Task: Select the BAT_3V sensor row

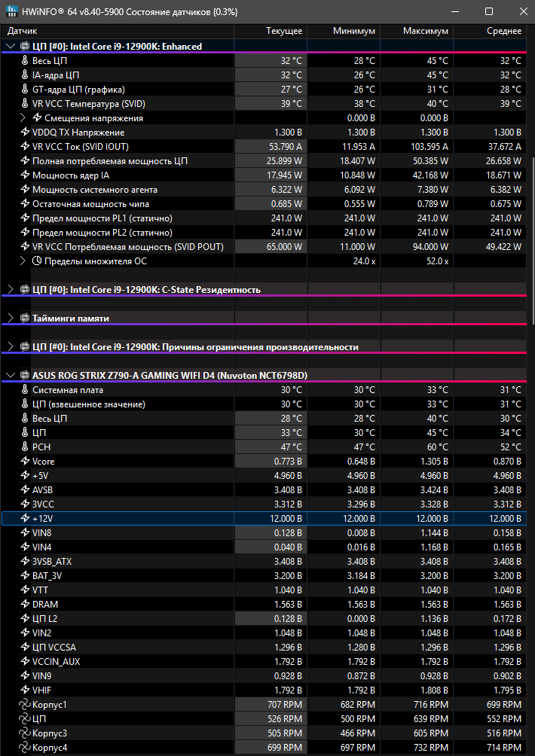Action: pyautogui.click(x=264, y=576)
